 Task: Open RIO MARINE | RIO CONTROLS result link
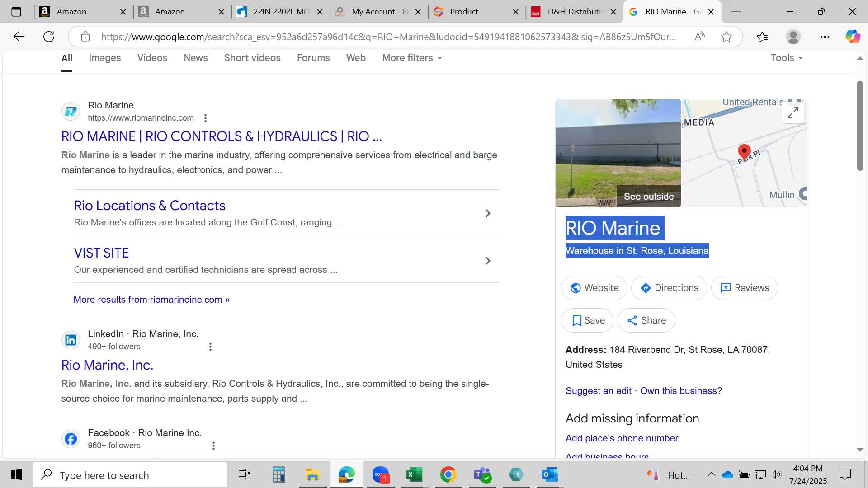[x=222, y=136]
